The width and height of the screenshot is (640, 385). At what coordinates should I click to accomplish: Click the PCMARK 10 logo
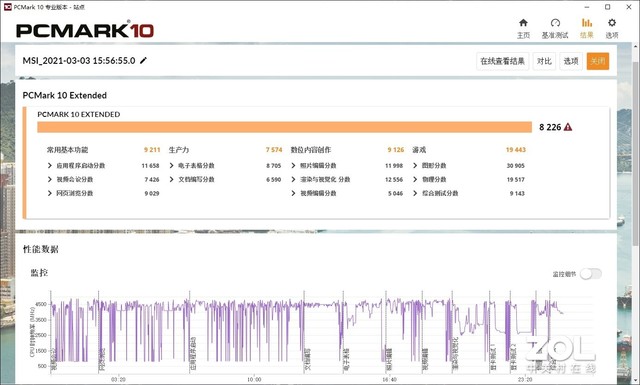pyautogui.click(x=85, y=30)
